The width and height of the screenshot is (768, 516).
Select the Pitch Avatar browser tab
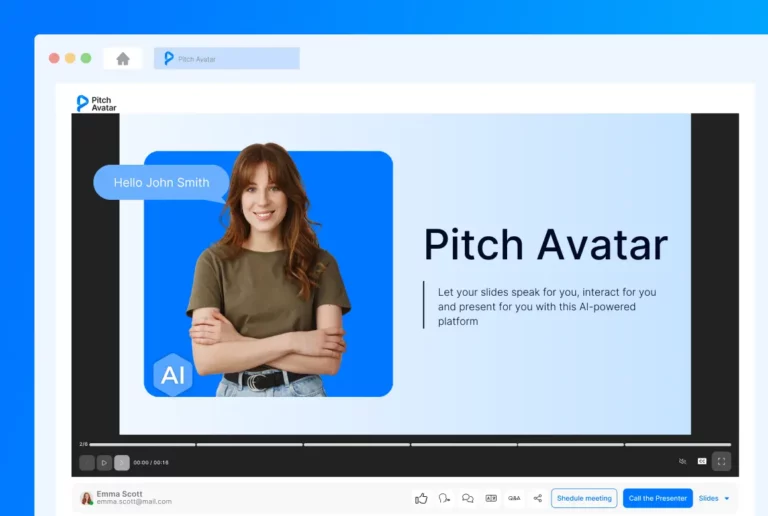(227, 59)
